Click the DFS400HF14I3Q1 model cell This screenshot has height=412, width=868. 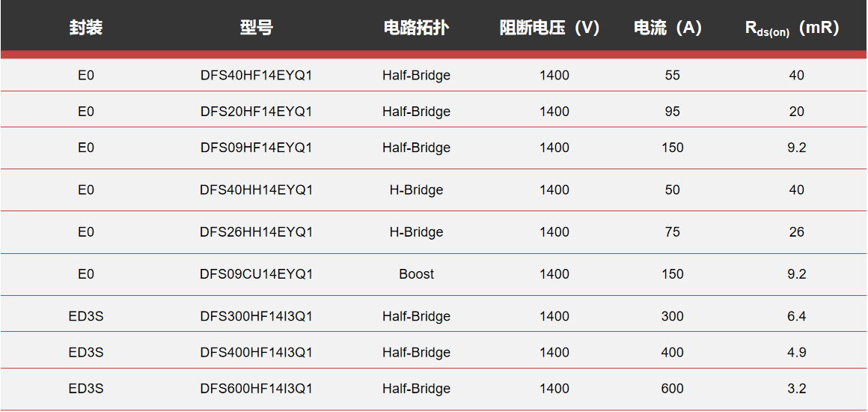[x=256, y=352]
